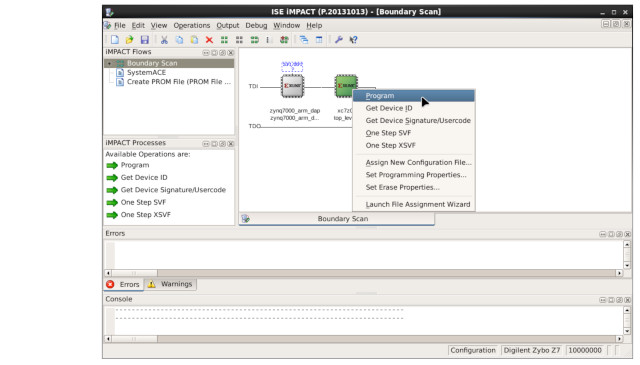Viewport: 640px width, 365px height.
Task: Click the One Step SVF green arrow
Action: (x=112, y=203)
